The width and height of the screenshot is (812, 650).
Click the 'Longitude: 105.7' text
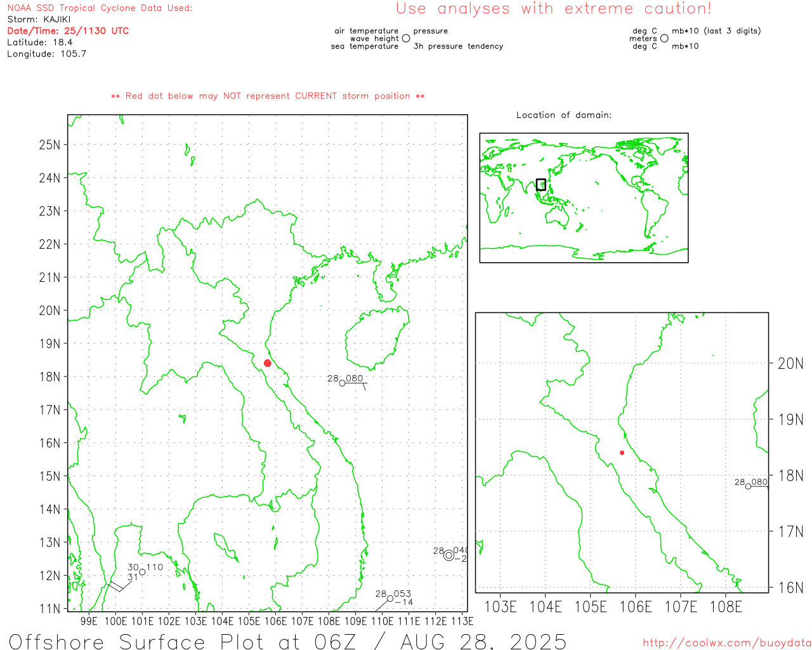(46, 53)
